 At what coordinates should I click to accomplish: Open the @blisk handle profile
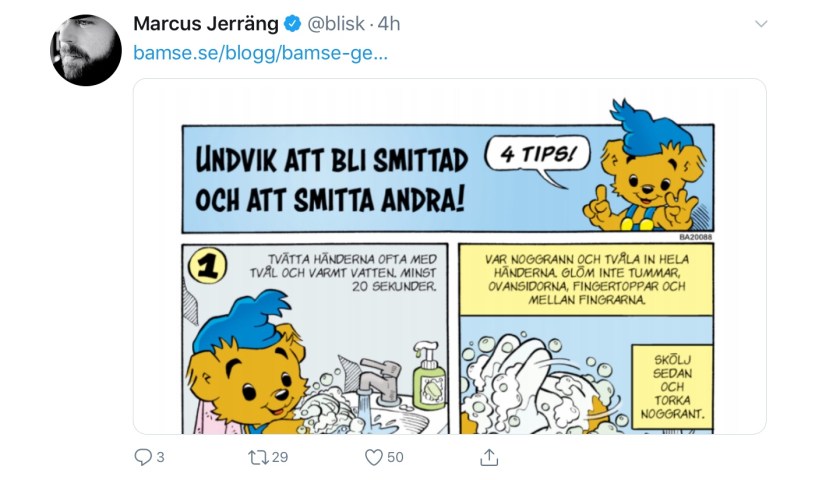point(336,24)
